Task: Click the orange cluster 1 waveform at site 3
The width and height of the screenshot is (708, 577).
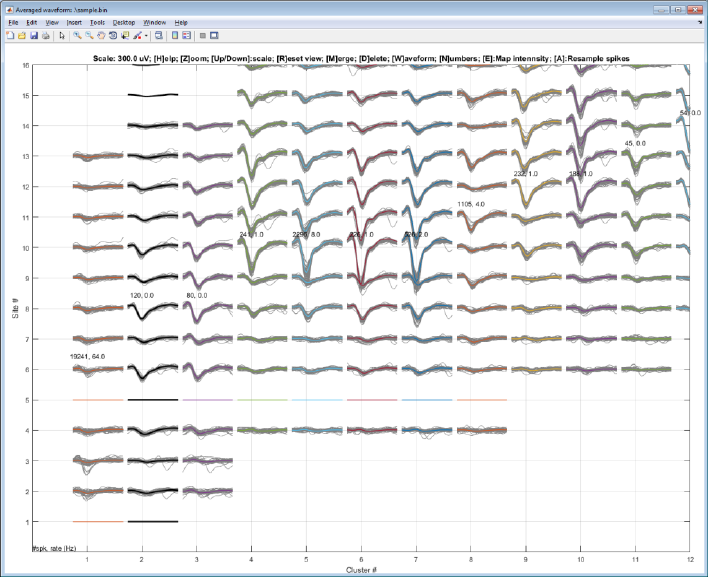Action: tap(98, 462)
